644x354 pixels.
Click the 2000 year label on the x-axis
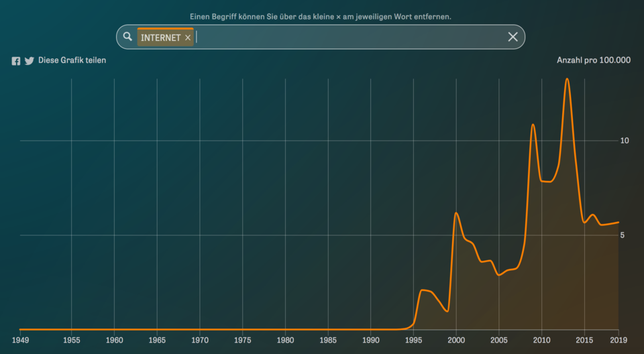456,341
